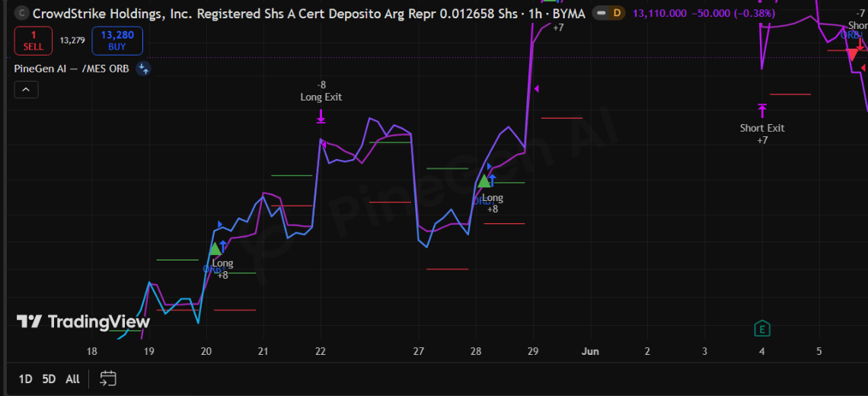
Task: Click the red 1 SELL button
Action: pos(34,40)
